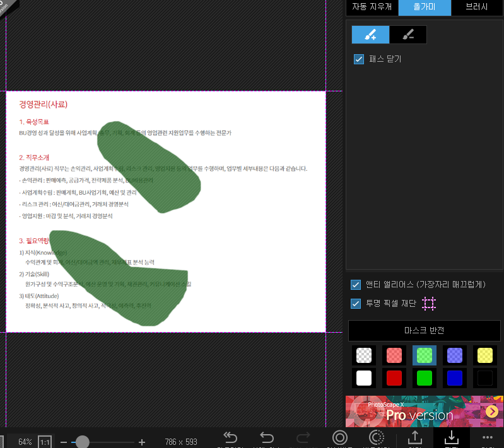
Task: Click the open upload arrow icon
Action: pos(415,438)
